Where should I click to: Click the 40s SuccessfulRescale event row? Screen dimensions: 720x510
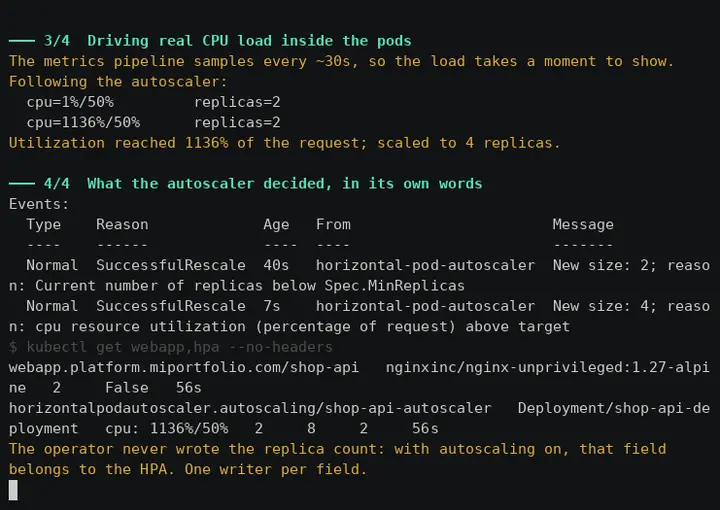click(360, 275)
